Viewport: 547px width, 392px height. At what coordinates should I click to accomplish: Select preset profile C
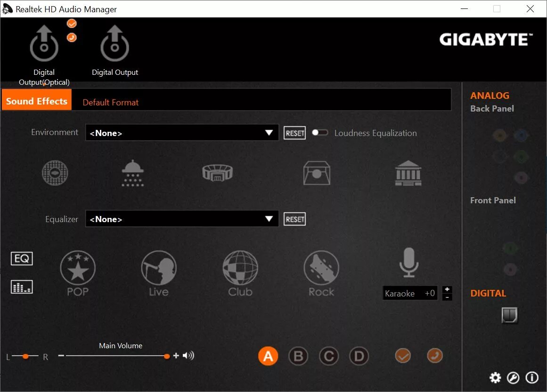pyautogui.click(x=328, y=356)
